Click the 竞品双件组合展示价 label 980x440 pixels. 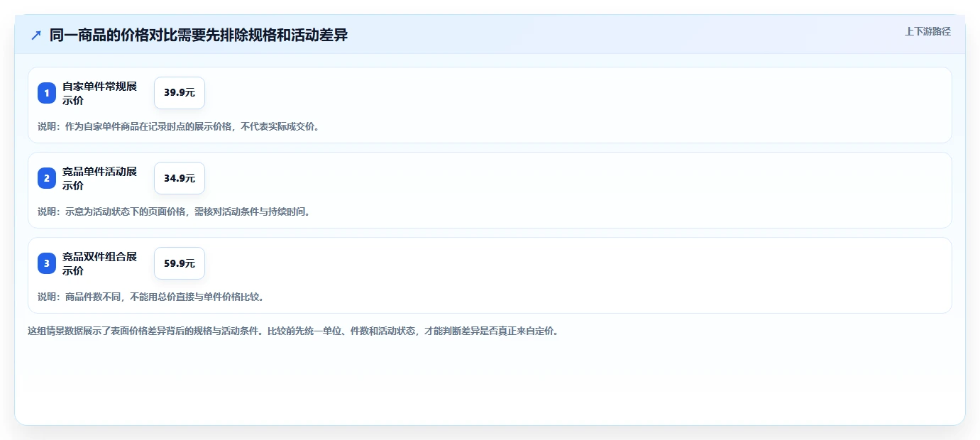coord(100,263)
